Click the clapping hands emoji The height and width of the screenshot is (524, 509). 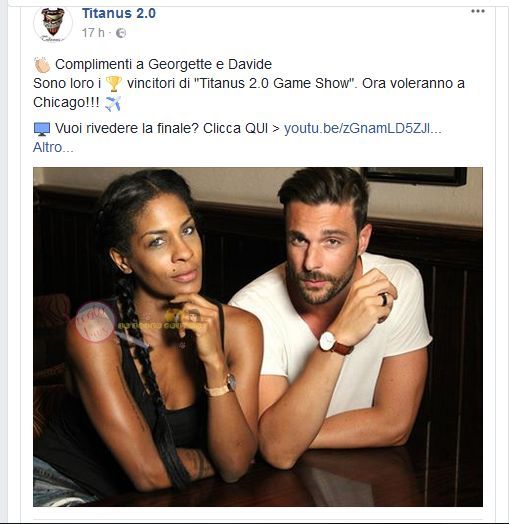coord(42,65)
